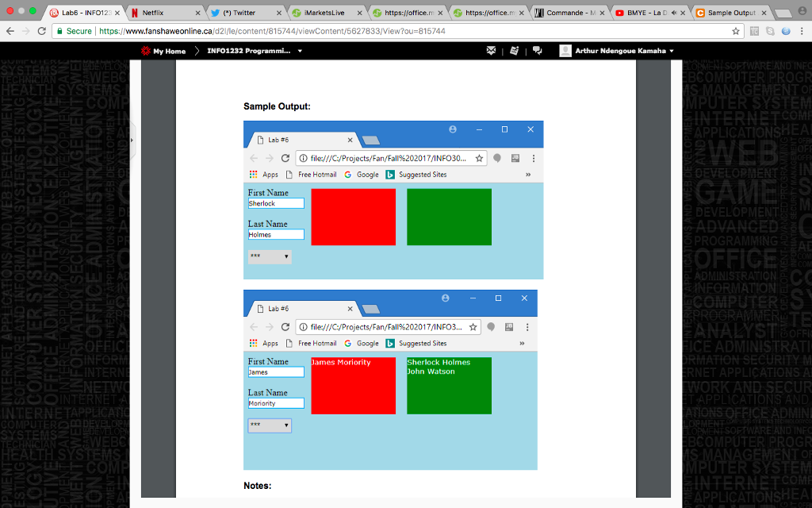The image size is (812, 508).
Task: Expand the collapsed side panel arrow handle
Action: (132, 140)
